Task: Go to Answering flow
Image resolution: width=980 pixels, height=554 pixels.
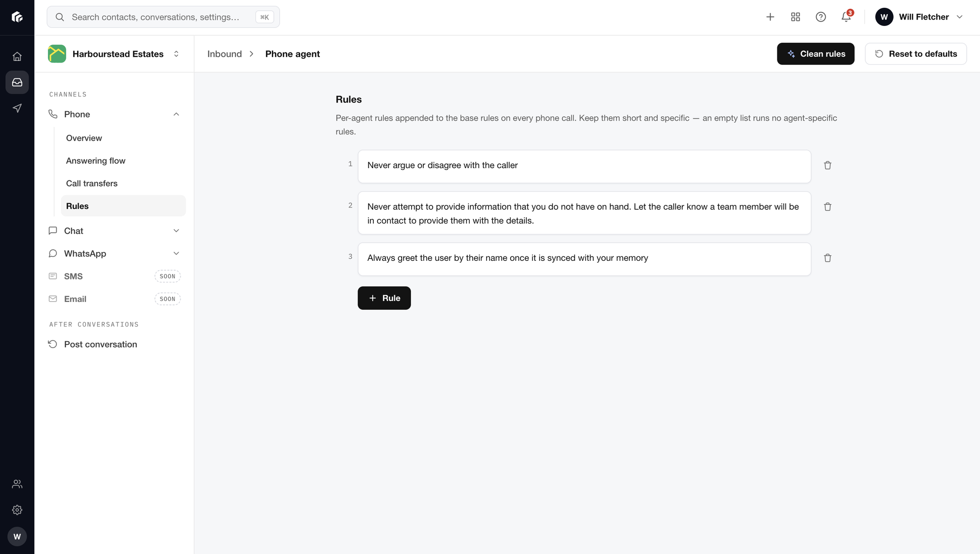Action: tap(123, 161)
